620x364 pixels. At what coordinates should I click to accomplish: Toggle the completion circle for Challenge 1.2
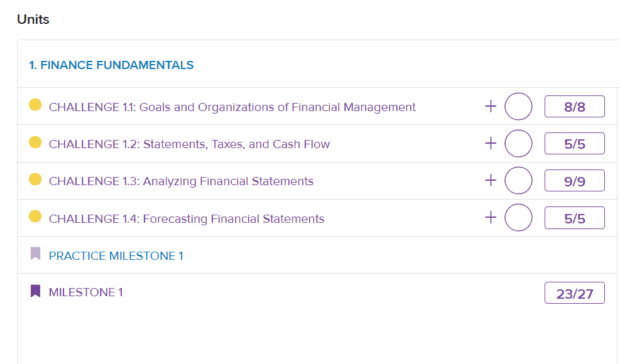[x=518, y=143]
